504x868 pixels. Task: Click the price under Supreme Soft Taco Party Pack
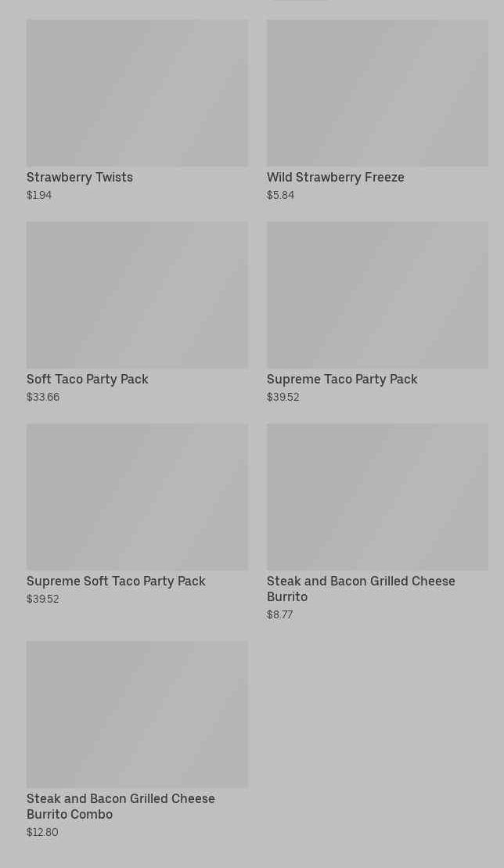43,600
